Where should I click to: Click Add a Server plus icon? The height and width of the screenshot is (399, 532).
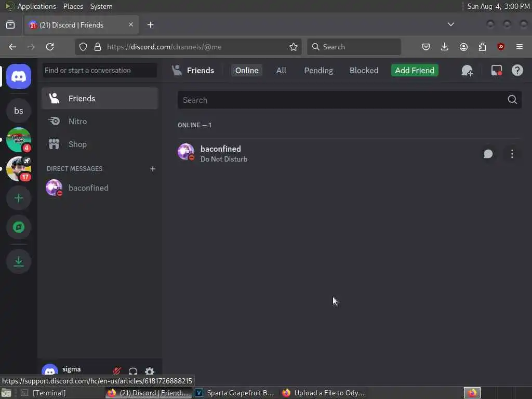19,198
